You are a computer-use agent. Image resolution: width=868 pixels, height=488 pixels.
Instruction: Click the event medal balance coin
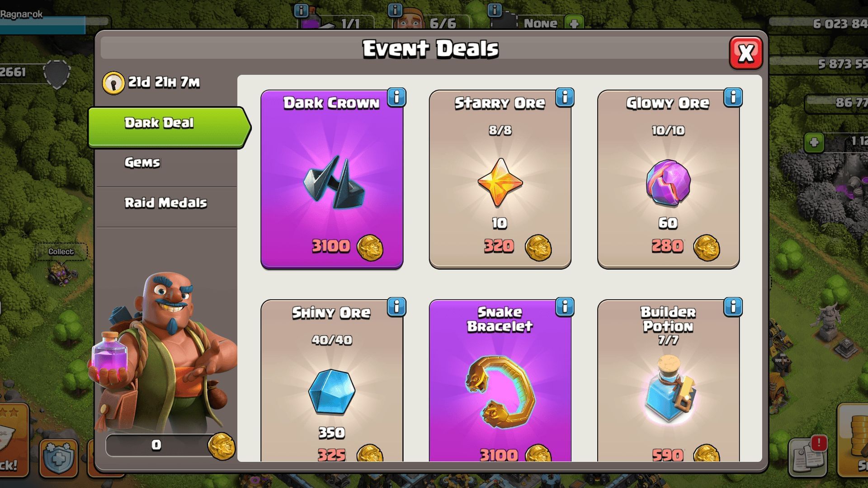coord(222,446)
